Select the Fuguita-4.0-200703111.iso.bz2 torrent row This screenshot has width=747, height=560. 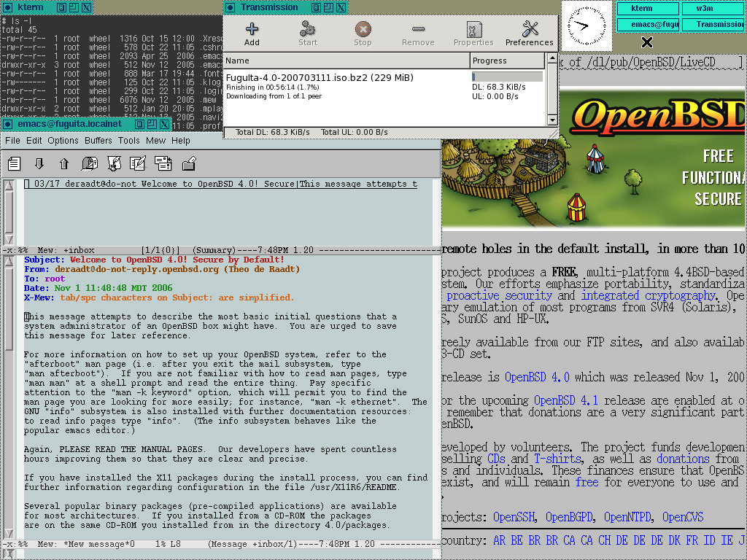point(384,87)
